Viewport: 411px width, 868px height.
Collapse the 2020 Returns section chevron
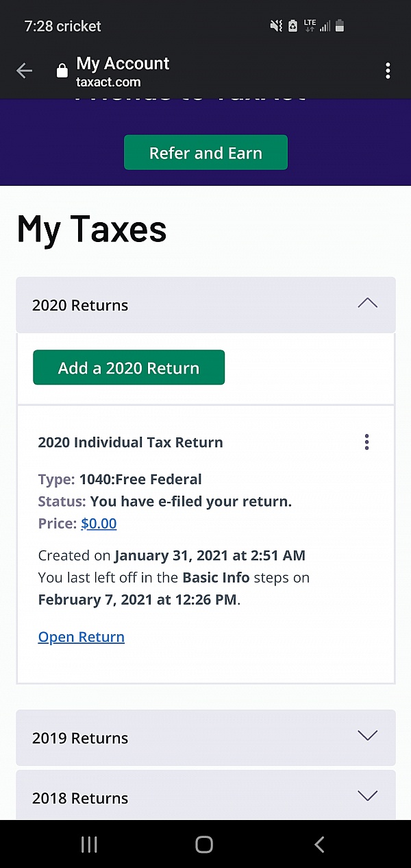(x=367, y=304)
